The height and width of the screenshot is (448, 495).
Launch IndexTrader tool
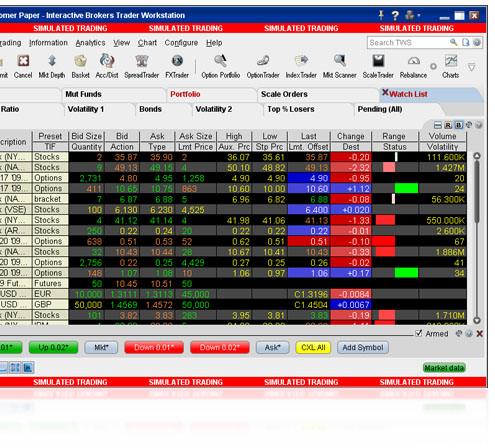point(301,66)
